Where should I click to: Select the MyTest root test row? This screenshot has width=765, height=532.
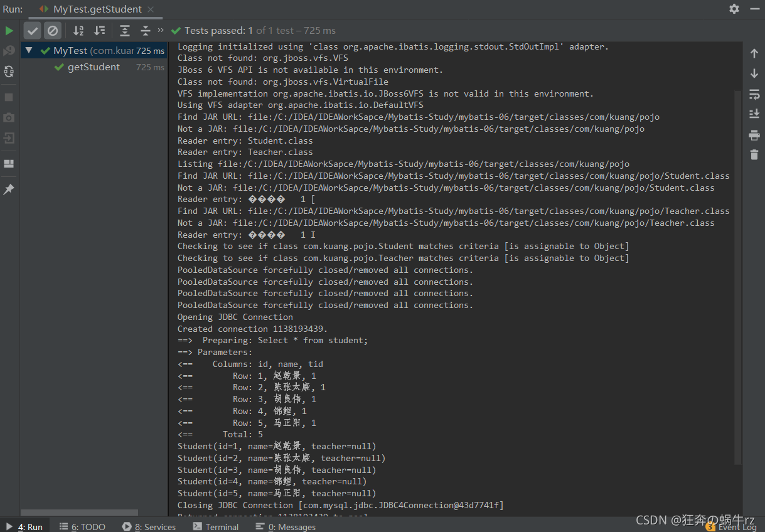(x=94, y=51)
